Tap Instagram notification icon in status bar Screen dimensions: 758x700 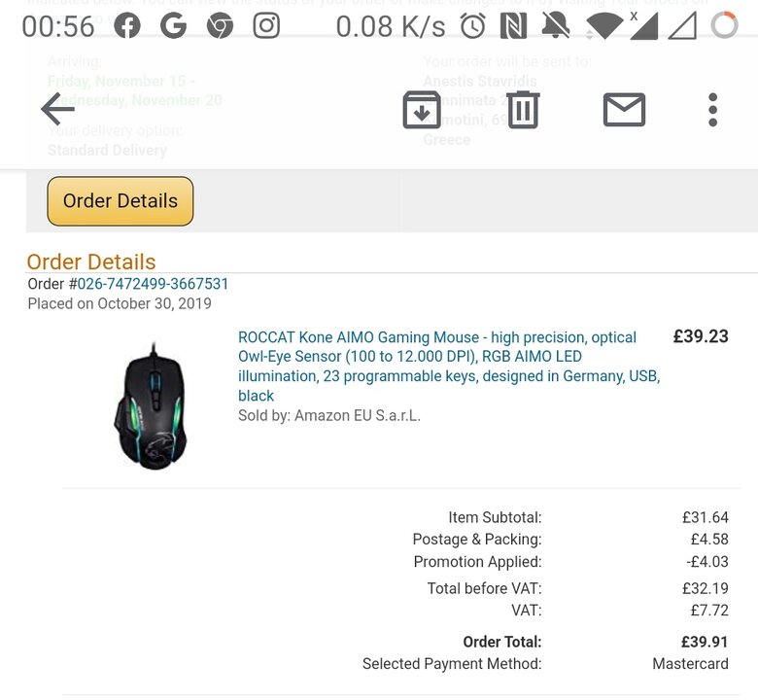click(267, 26)
